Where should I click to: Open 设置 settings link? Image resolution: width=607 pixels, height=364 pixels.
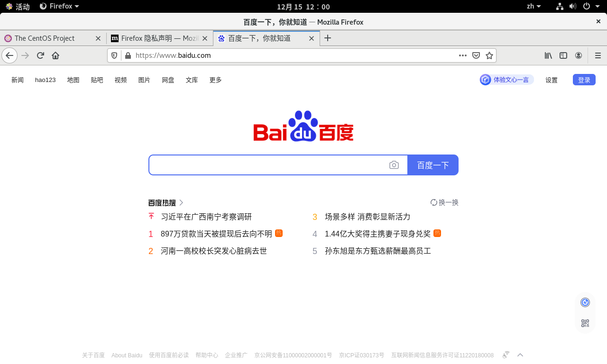pyautogui.click(x=552, y=80)
